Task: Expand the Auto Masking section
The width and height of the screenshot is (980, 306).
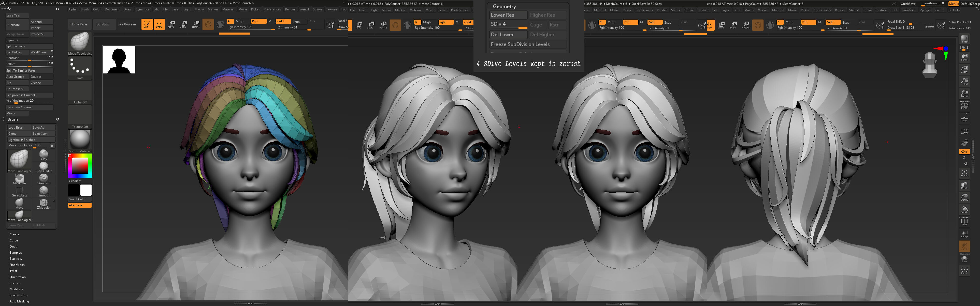Action: (x=19, y=301)
